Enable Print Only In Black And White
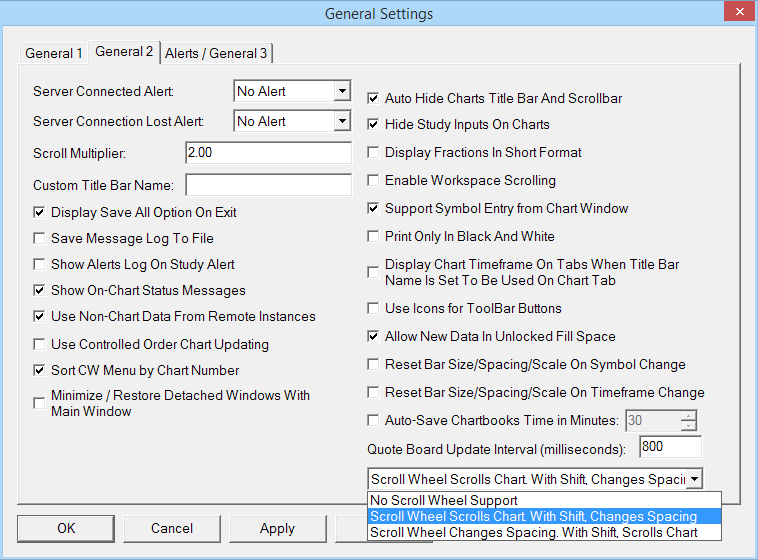This screenshot has width=758, height=560. (373, 236)
